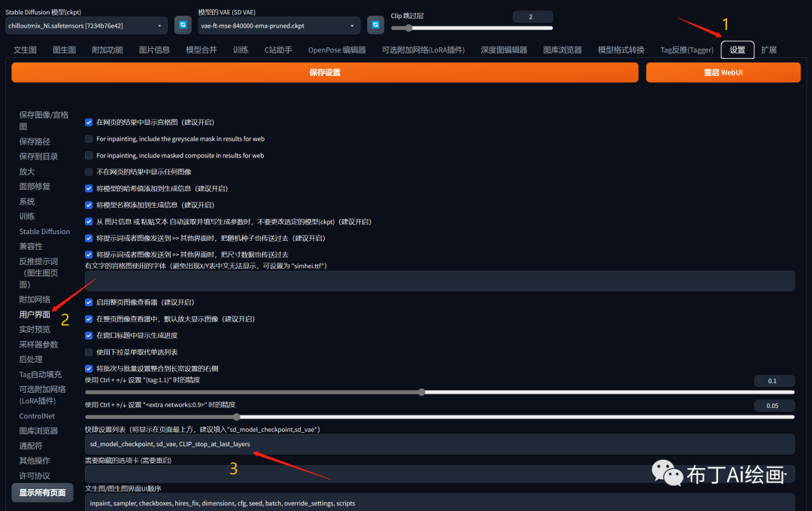Expand the SD VAE model dropdown
Image resolution: width=812 pixels, height=511 pixels.
(280, 26)
